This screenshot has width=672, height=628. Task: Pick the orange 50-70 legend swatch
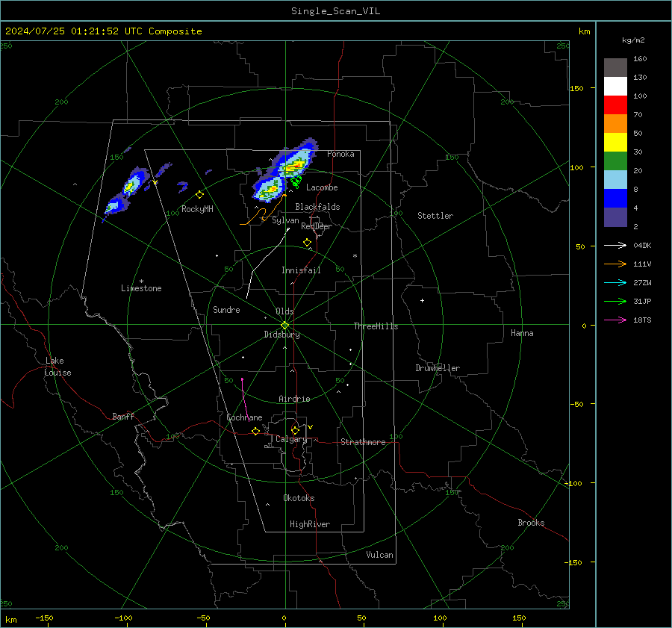click(615, 123)
